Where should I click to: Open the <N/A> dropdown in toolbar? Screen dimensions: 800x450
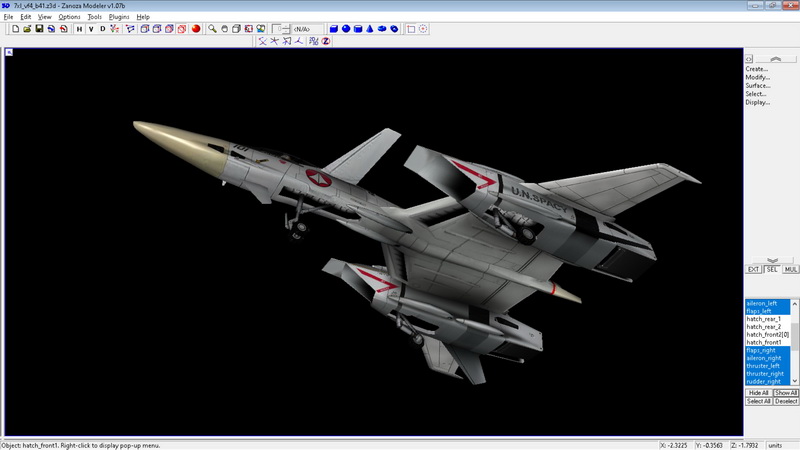tap(307, 29)
